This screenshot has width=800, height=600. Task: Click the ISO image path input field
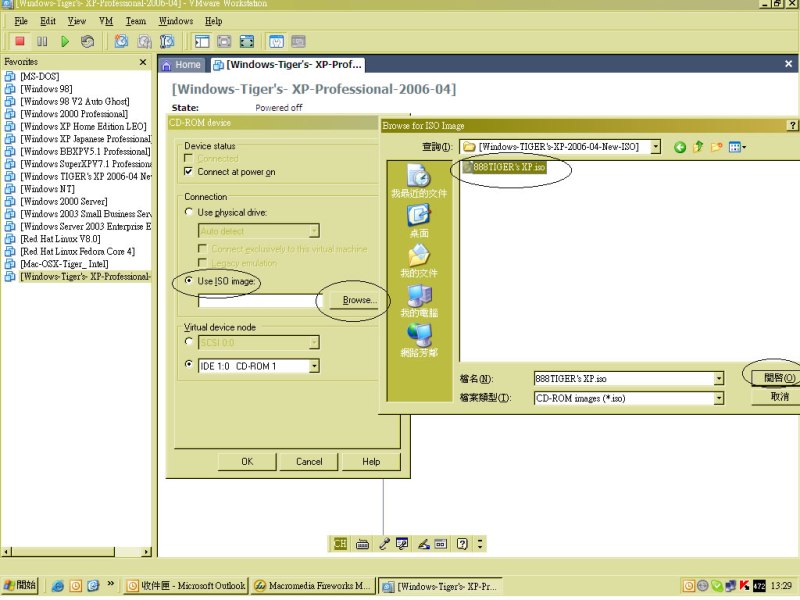pos(262,301)
